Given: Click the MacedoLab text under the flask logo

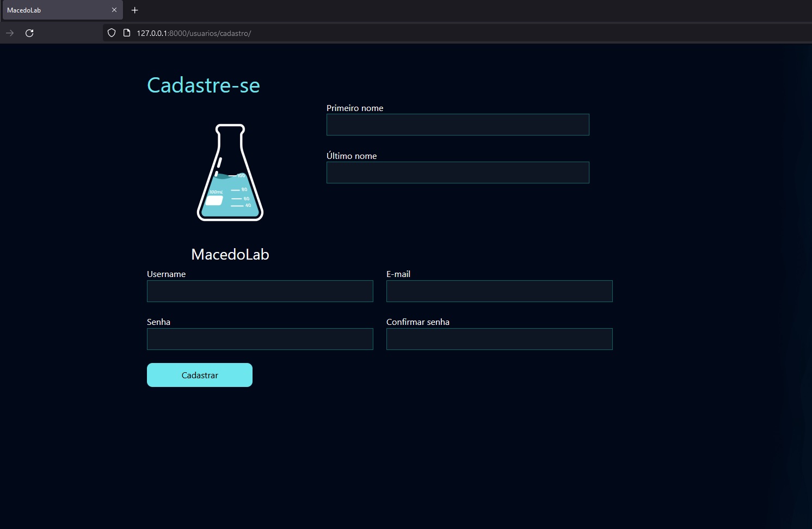Looking at the screenshot, I should tap(230, 254).
